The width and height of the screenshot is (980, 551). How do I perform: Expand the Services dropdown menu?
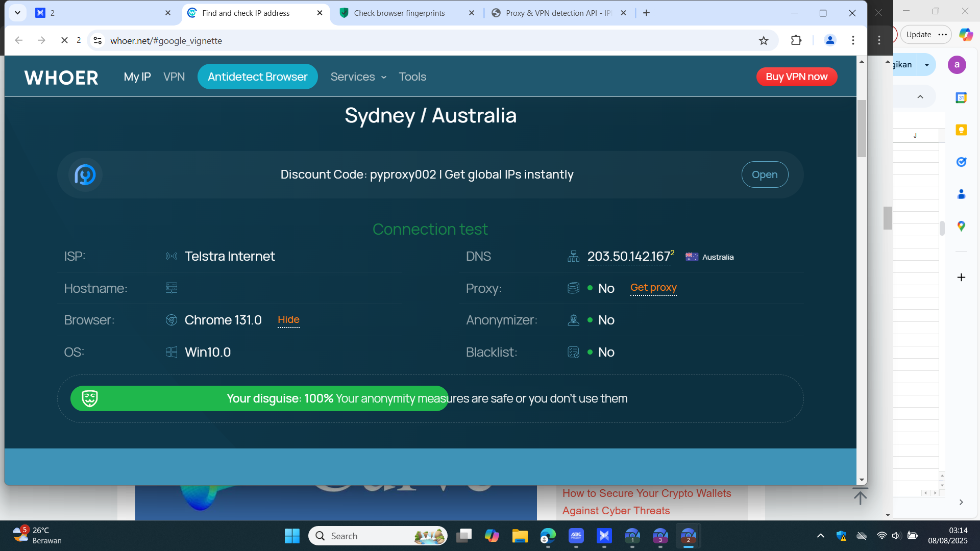[x=358, y=77]
